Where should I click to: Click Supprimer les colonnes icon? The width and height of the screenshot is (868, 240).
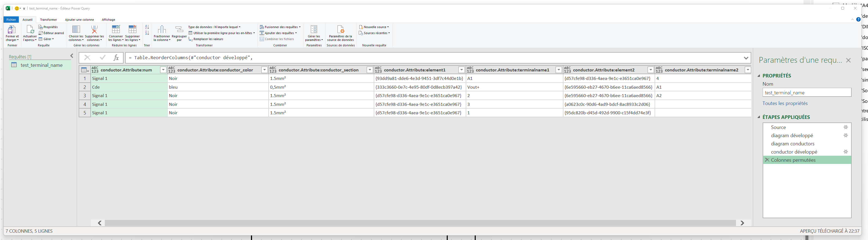click(x=94, y=30)
